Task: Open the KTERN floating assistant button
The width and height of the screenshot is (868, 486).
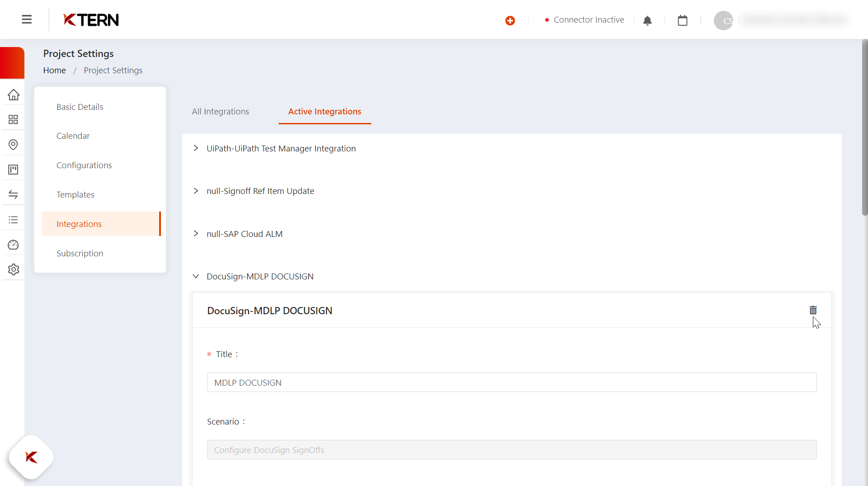Action: point(31,457)
